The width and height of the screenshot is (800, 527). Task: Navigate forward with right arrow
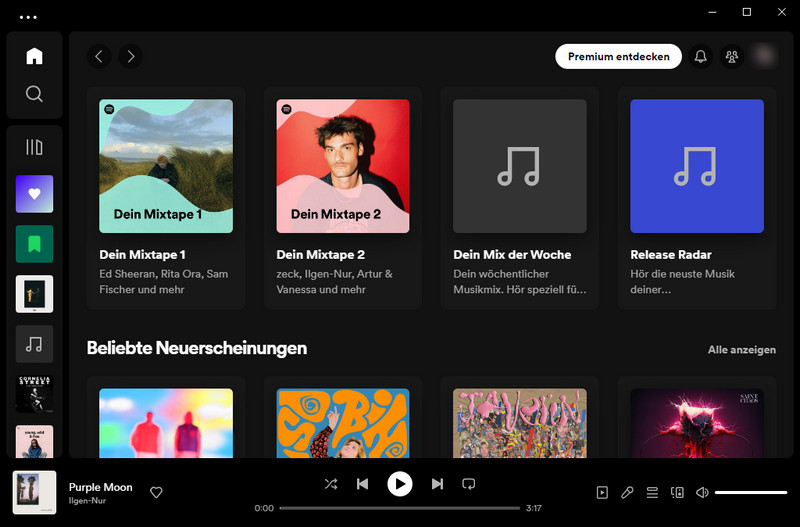[x=131, y=56]
